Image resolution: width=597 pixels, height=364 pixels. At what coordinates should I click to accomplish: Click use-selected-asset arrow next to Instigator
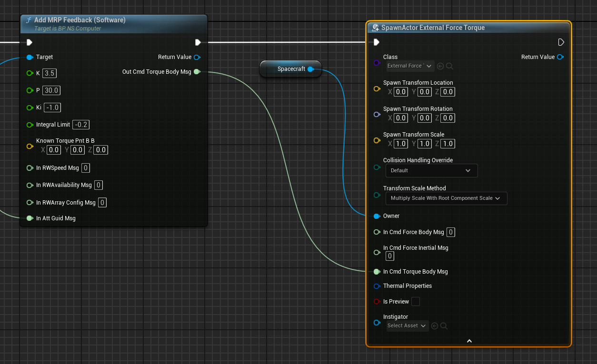click(434, 326)
